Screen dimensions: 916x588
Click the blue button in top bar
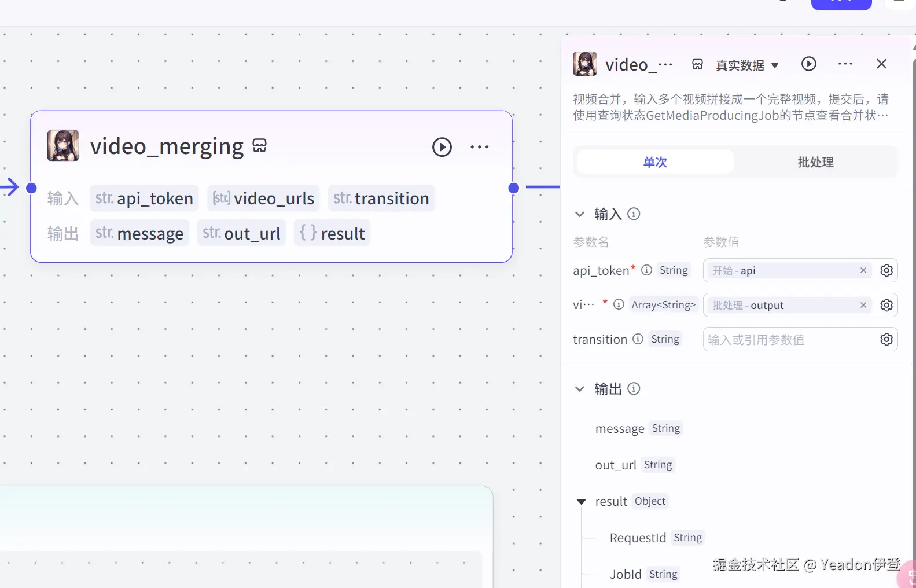pyautogui.click(x=841, y=5)
